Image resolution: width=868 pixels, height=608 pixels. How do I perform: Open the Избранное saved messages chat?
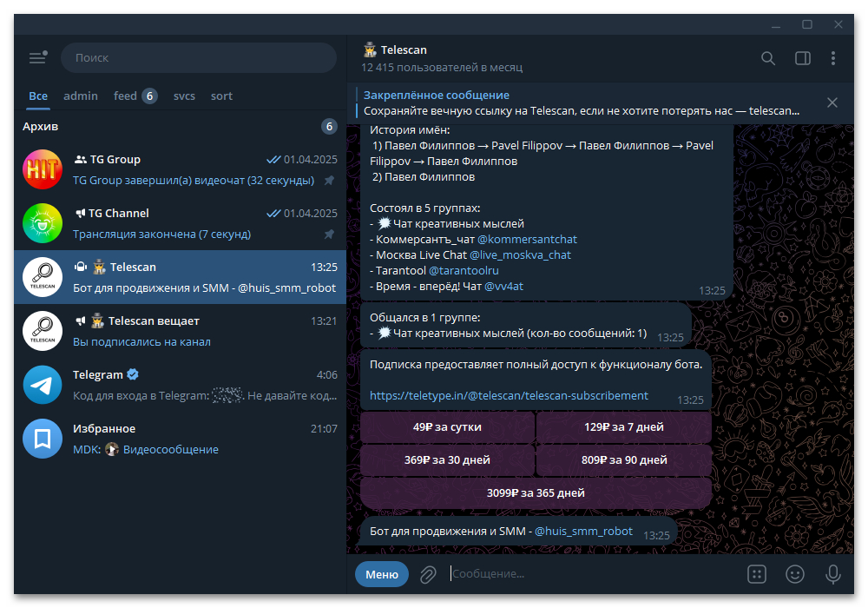180,439
